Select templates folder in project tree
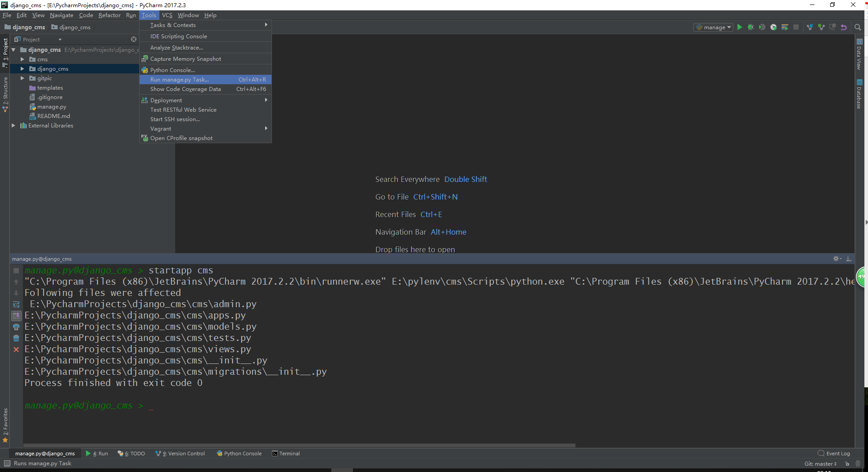This screenshot has width=868, height=472. 46,88
